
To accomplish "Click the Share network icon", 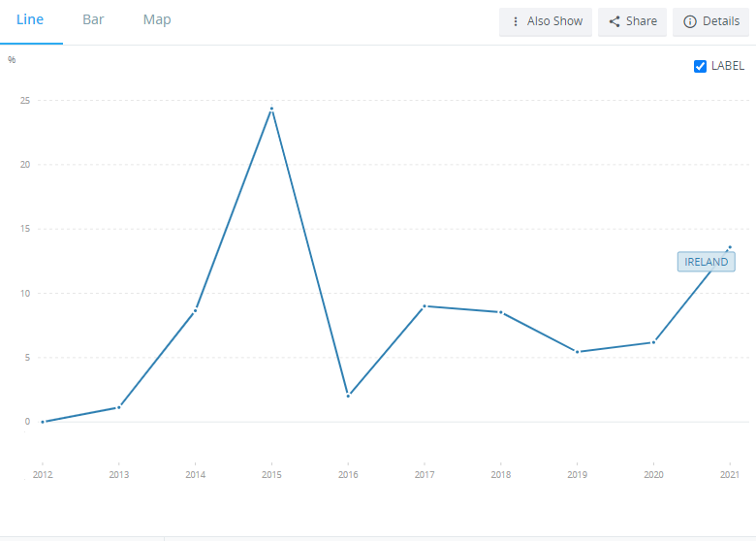I will [614, 21].
